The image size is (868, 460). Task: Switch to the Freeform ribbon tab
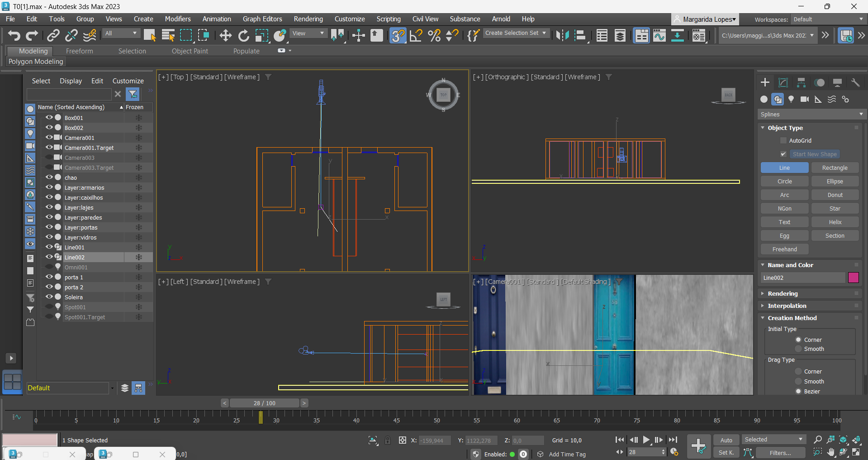coord(79,51)
